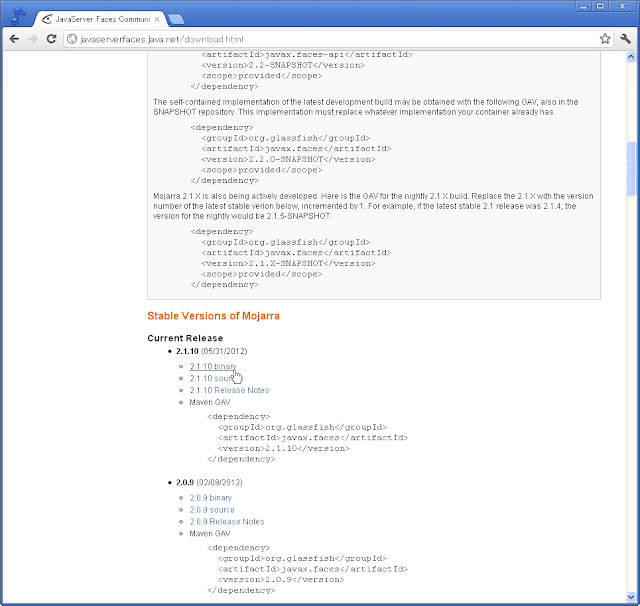Maximize the browser window

[x=600, y=6]
